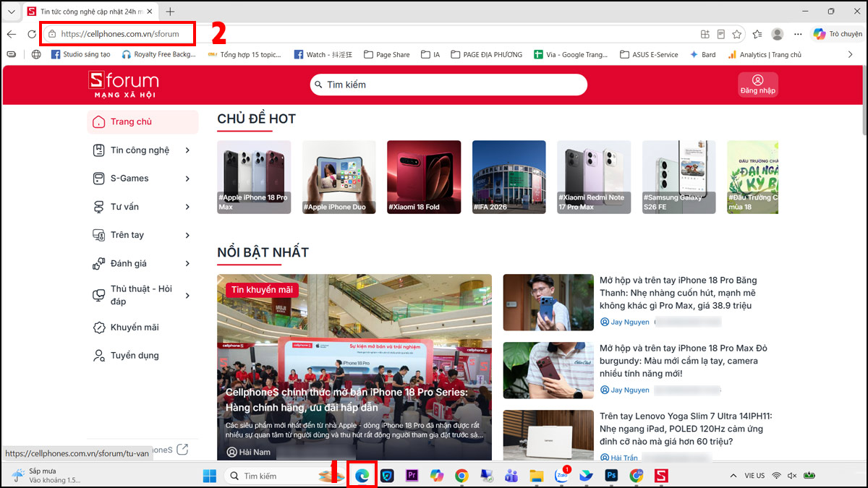868x488 pixels.
Task: Open #Xiaomi Redmi Note 17 Pro Max topic
Action: coord(594,177)
